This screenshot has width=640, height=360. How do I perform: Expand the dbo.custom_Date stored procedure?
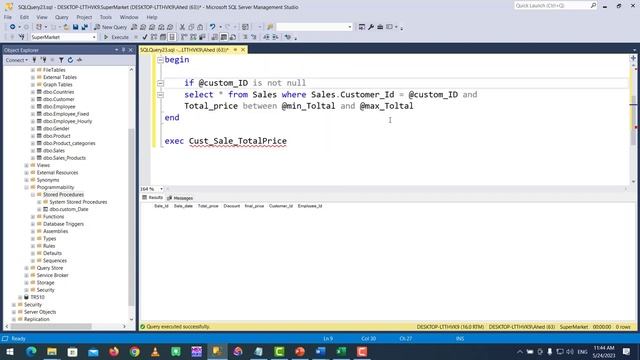tap(39, 209)
